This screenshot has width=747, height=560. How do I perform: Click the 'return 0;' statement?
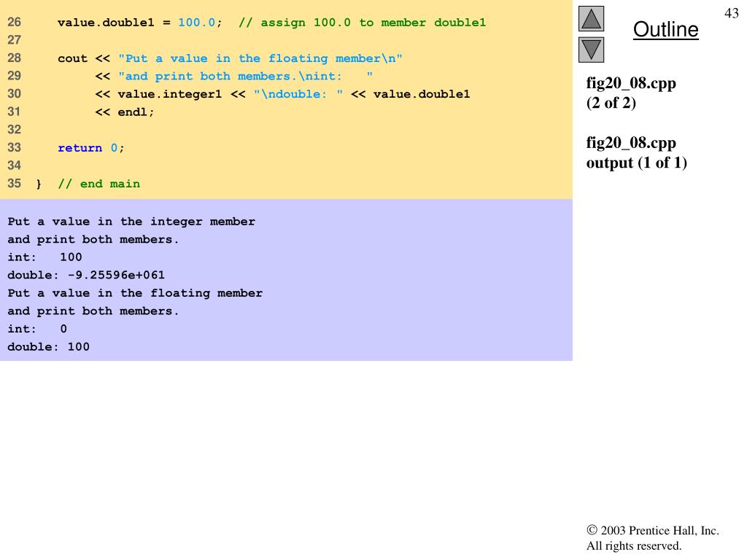click(x=91, y=148)
